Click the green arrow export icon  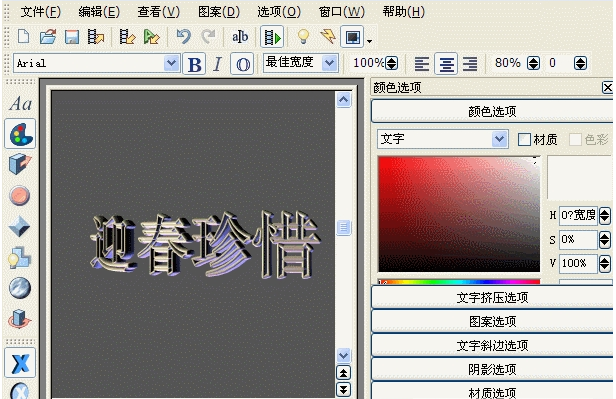click(x=152, y=37)
